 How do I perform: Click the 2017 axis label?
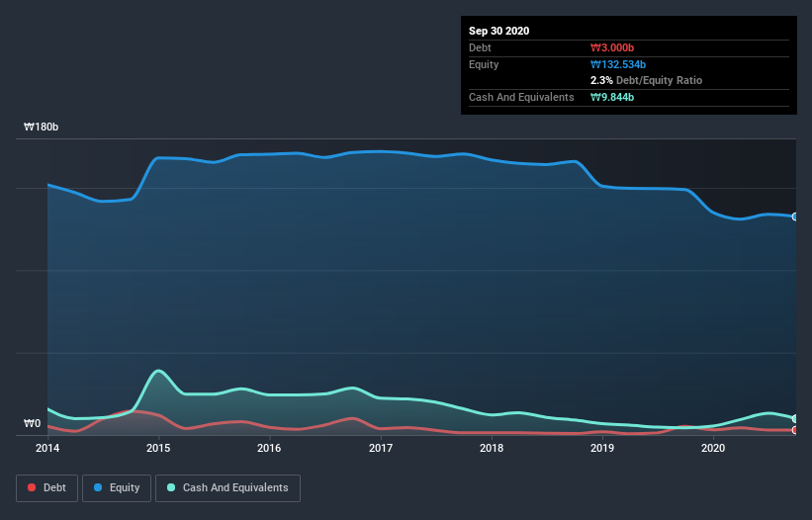click(381, 448)
